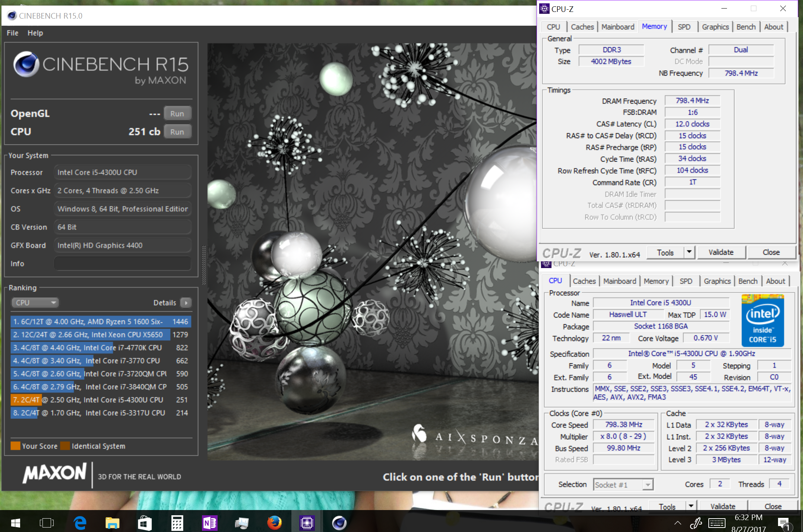The height and width of the screenshot is (532, 803).
Task: Click Close button in lower CPU-Z window
Action: click(773, 506)
